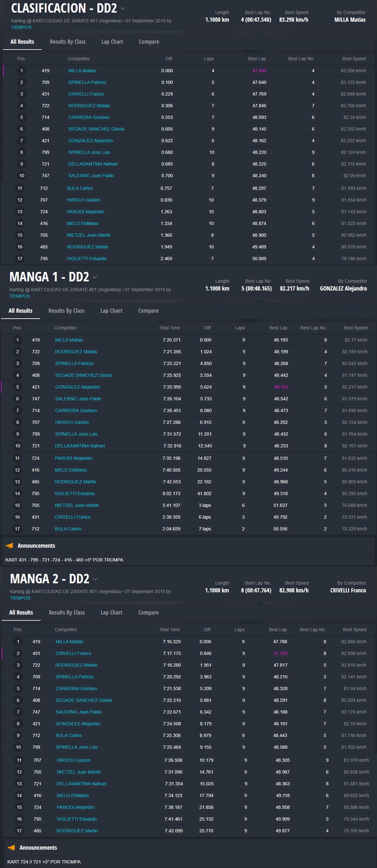Screen dimensions: 377x868
Task: Click Best Lap column header in CLASIFICACION
Action: click(257, 58)
